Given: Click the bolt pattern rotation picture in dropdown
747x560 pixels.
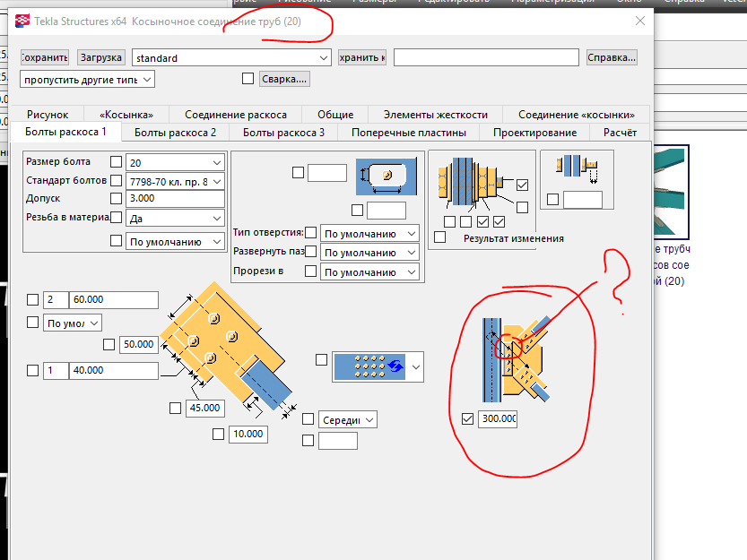Looking at the screenshot, I should [x=369, y=366].
